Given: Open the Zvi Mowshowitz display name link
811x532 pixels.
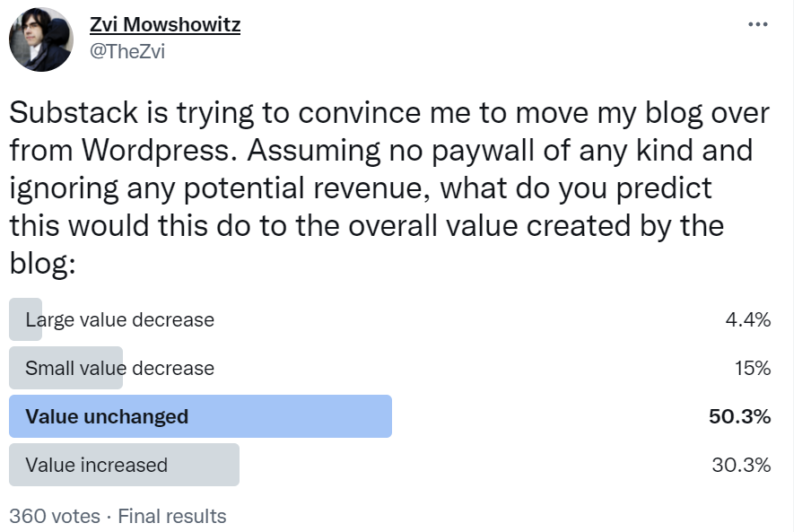Looking at the screenshot, I should pyautogui.click(x=165, y=24).
